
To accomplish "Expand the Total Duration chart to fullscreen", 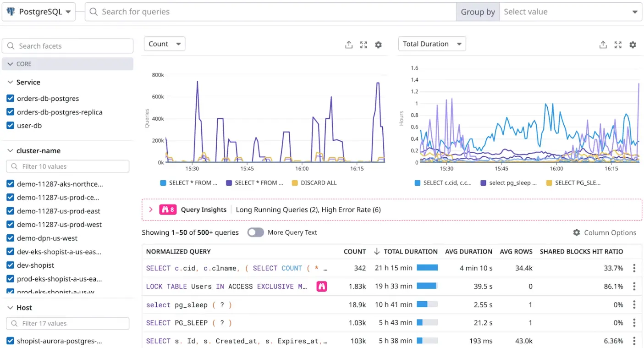I will coord(618,44).
